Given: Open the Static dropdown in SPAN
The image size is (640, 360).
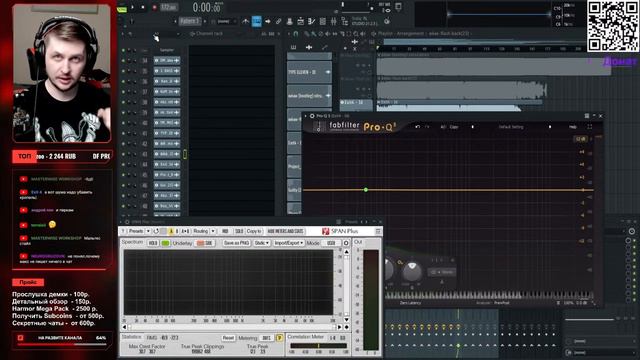Looking at the screenshot, I should click(262, 243).
